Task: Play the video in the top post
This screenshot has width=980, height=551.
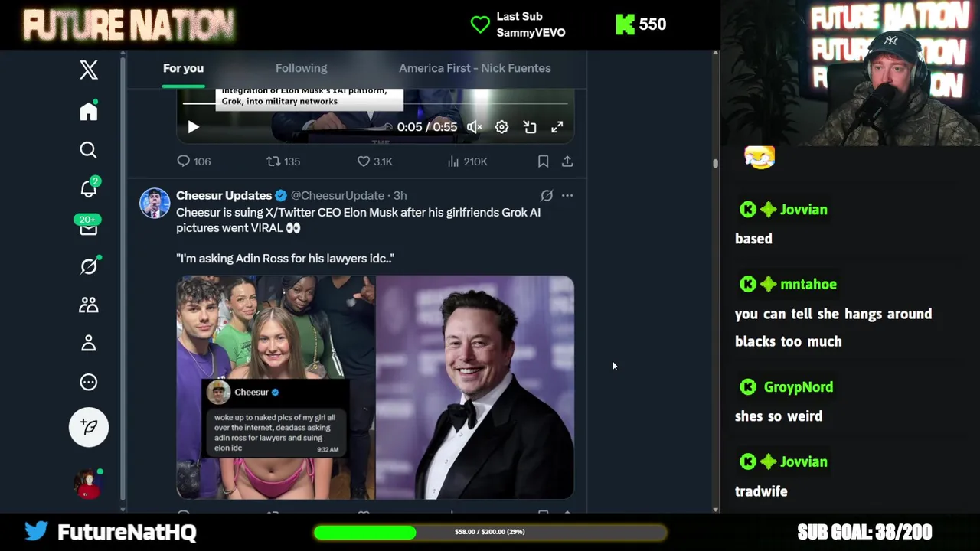Action: pyautogui.click(x=193, y=127)
